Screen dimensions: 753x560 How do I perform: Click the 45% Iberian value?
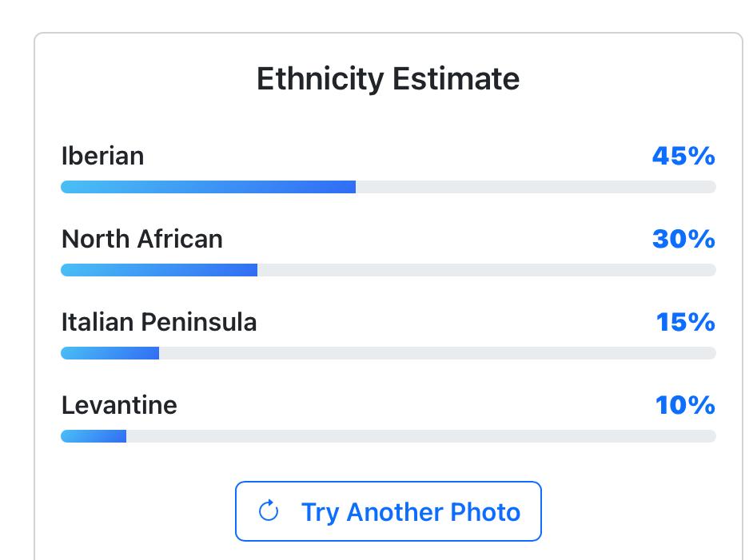click(683, 156)
